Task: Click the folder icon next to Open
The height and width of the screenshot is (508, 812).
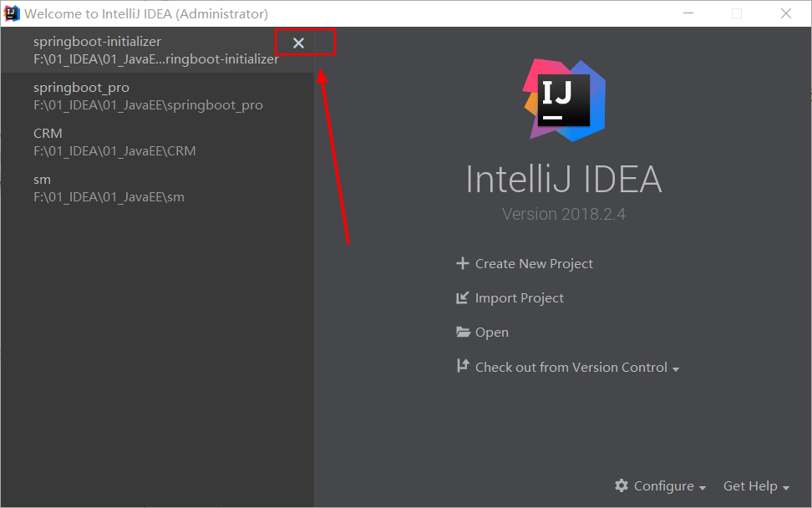Action: [x=463, y=332]
